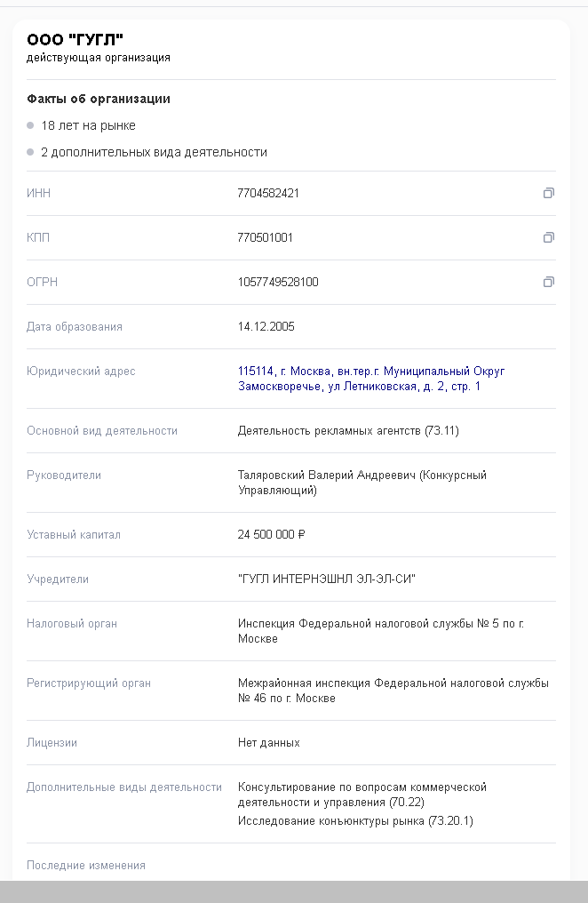Click the authorized capital 24 500 000 ₽

(272, 534)
